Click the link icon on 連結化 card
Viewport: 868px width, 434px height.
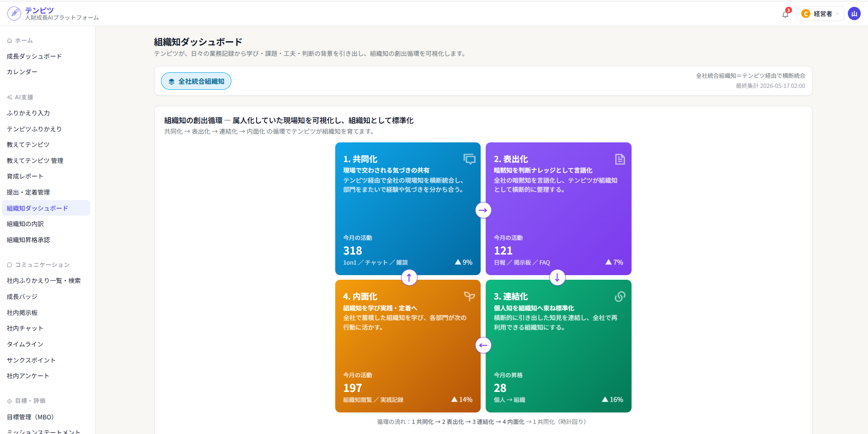(x=620, y=297)
